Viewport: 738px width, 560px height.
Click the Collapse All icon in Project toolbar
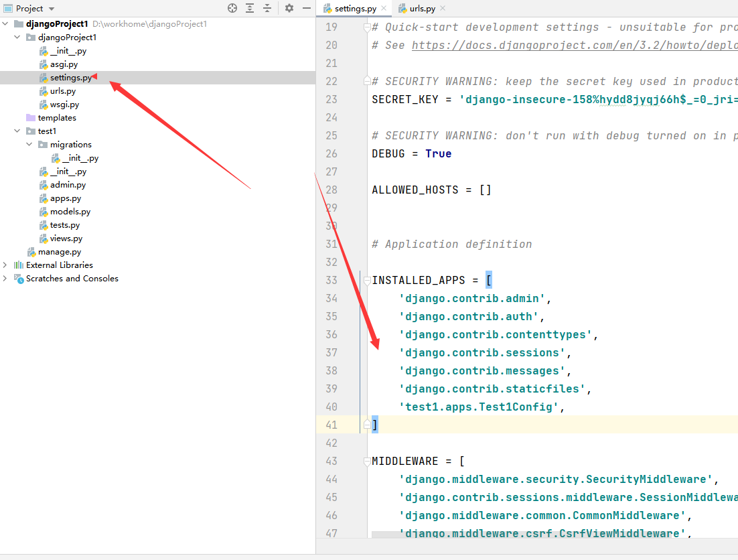[x=267, y=8]
